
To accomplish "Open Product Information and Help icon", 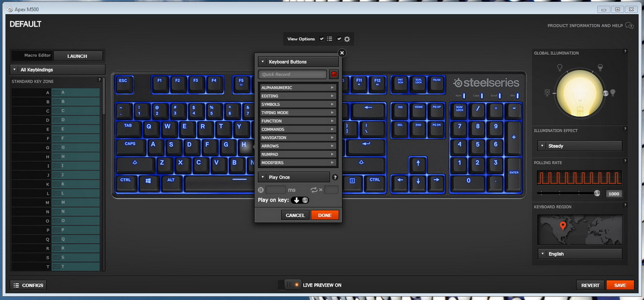I will (x=629, y=26).
